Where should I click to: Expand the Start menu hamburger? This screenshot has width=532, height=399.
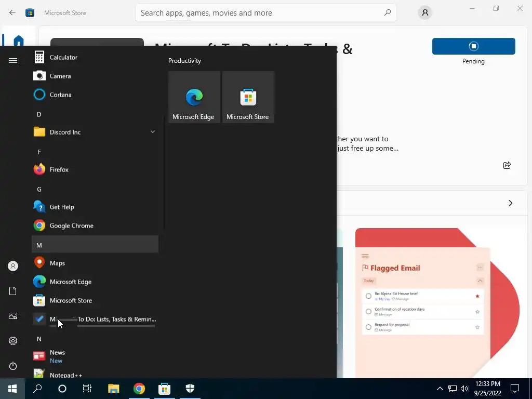click(x=13, y=61)
